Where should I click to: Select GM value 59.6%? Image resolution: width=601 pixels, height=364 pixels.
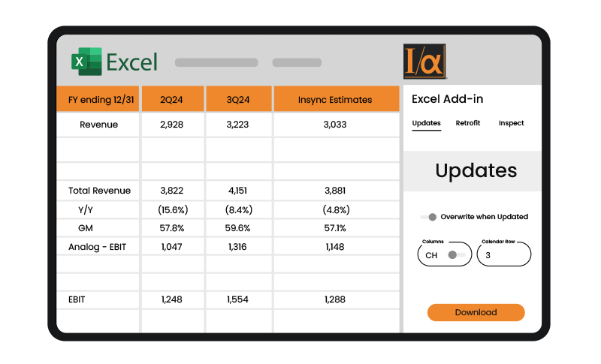[x=237, y=228]
